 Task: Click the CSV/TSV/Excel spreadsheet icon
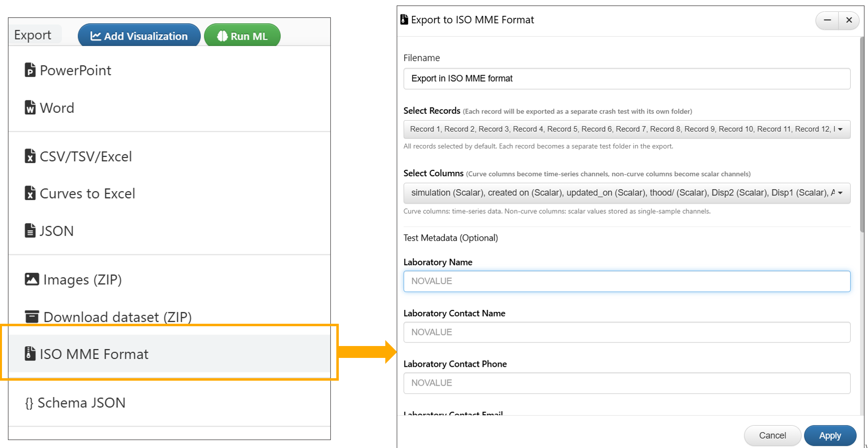click(x=30, y=156)
